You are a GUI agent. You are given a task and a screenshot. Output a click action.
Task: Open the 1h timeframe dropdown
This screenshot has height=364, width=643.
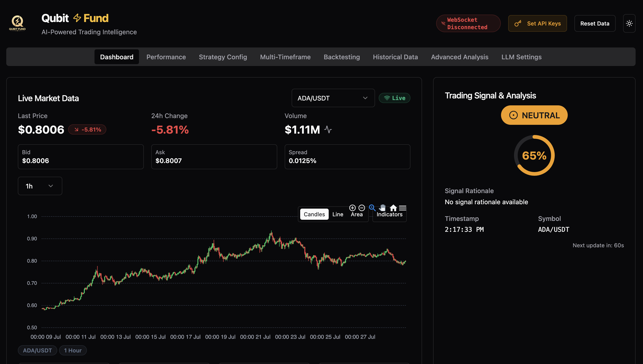40,186
